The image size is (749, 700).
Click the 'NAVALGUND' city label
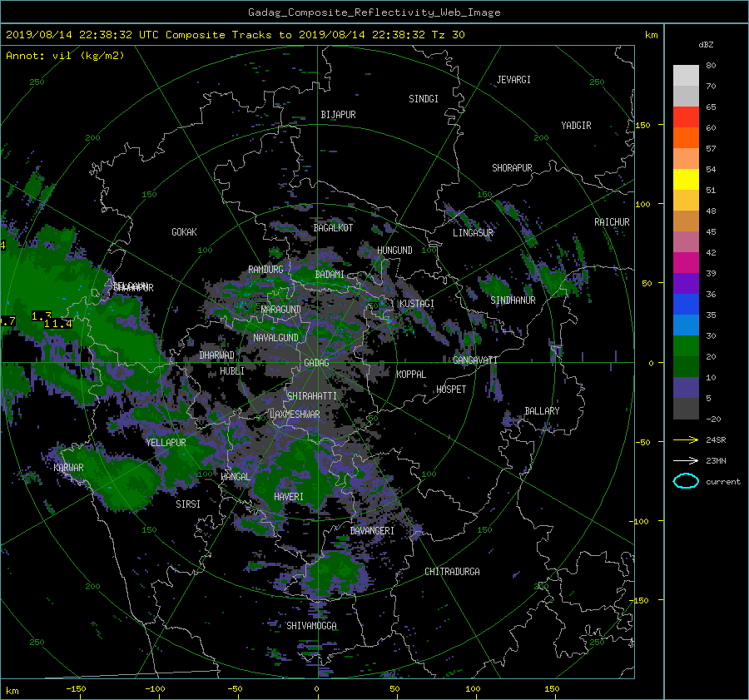pos(275,338)
